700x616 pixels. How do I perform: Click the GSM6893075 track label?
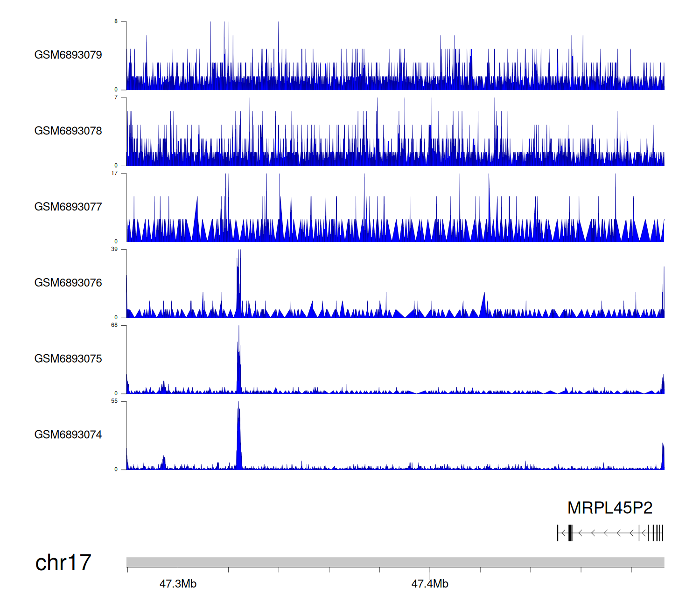68,359
